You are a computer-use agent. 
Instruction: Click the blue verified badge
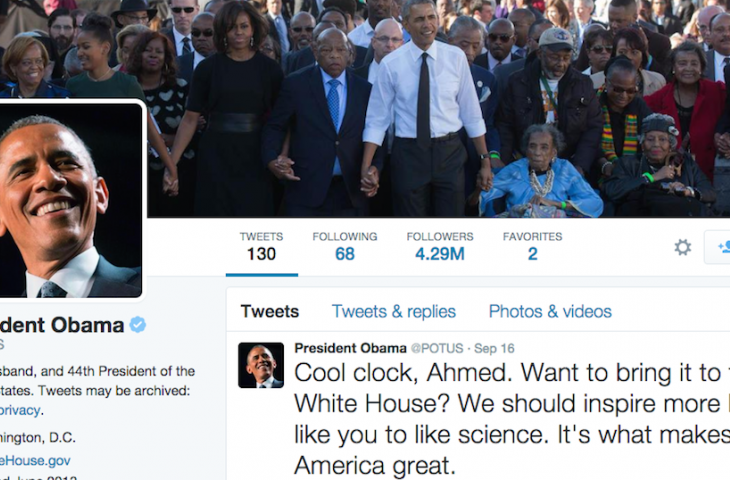[137, 325]
